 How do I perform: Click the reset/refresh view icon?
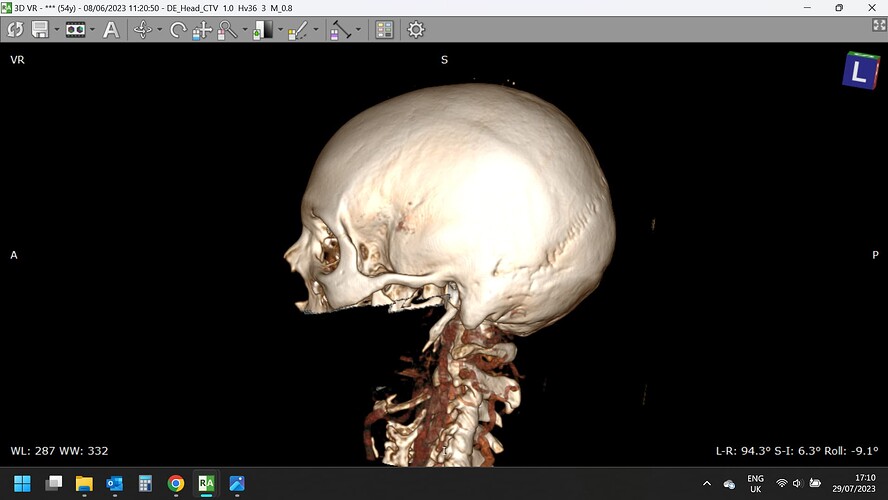(15, 29)
